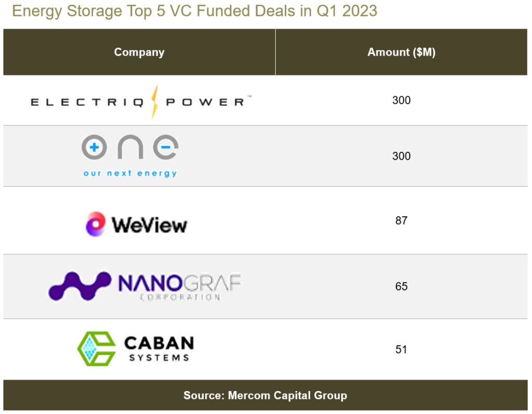Select the 300 amount for Our Next Energy
The height and width of the screenshot is (414, 532).
401,156
